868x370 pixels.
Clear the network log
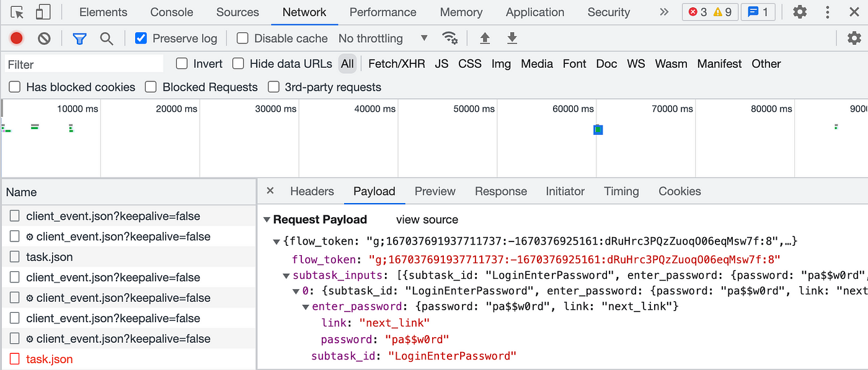(44, 38)
